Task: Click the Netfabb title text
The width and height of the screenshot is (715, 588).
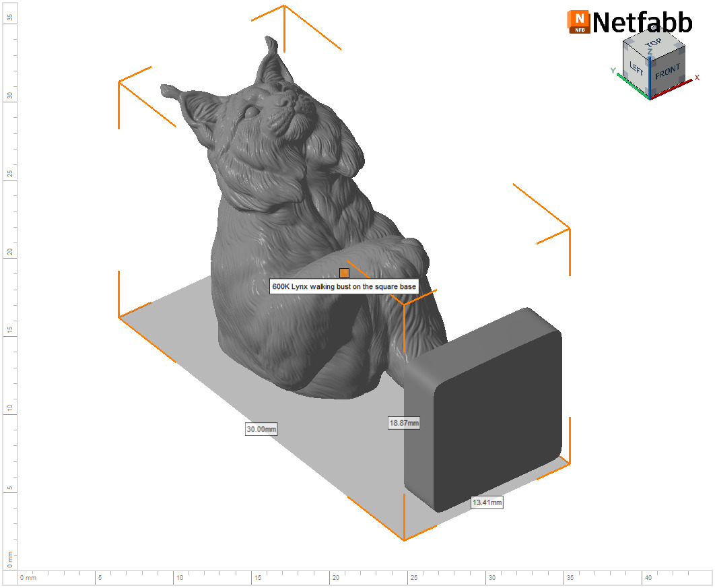Action: click(642, 22)
